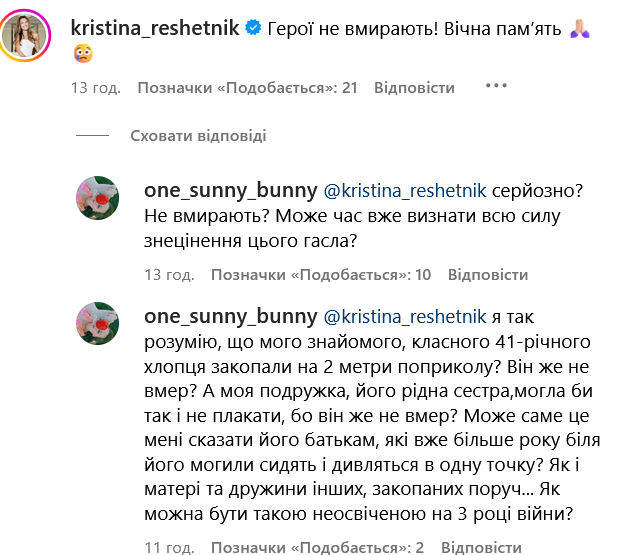
Task: Reply to the comment with 10 likes
Action: (x=487, y=275)
